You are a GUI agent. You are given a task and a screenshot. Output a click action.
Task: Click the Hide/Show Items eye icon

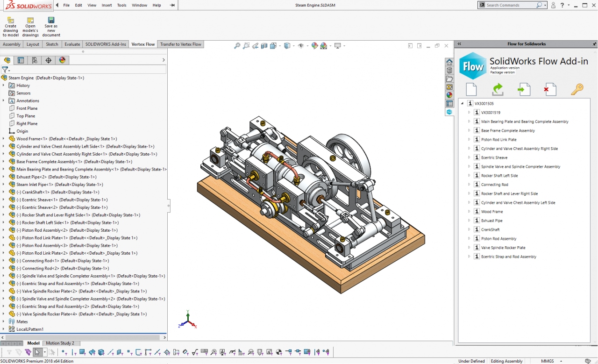301,46
